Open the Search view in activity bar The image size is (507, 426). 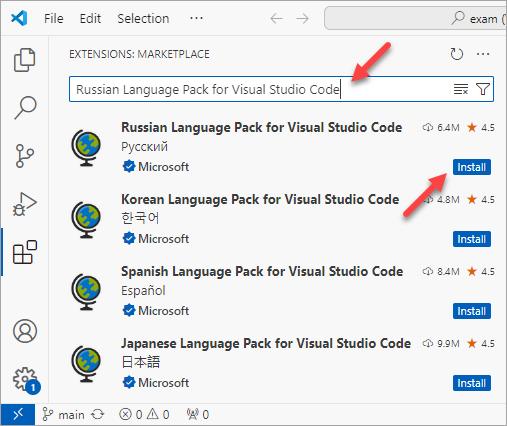point(25,108)
